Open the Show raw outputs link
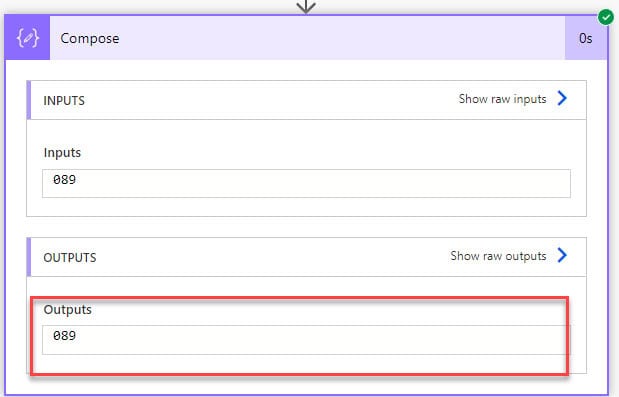This screenshot has width=619, height=397. pyautogui.click(x=498, y=256)
